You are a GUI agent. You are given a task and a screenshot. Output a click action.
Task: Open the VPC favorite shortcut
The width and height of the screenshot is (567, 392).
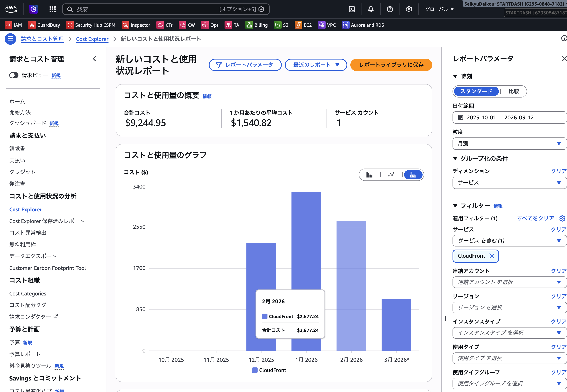[x=327, y=25]
